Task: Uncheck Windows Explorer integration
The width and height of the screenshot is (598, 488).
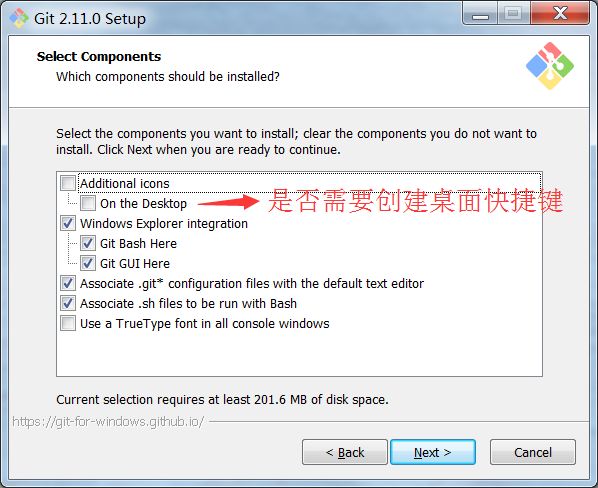Action: point(68,223)
